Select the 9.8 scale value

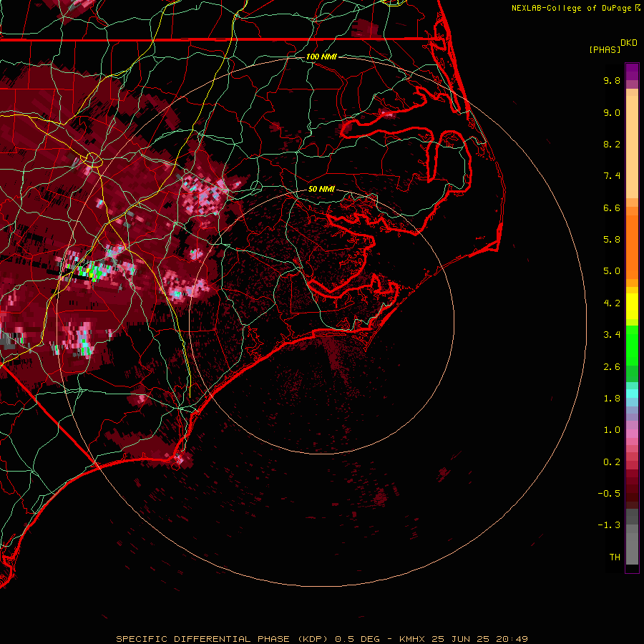point(612,80)
